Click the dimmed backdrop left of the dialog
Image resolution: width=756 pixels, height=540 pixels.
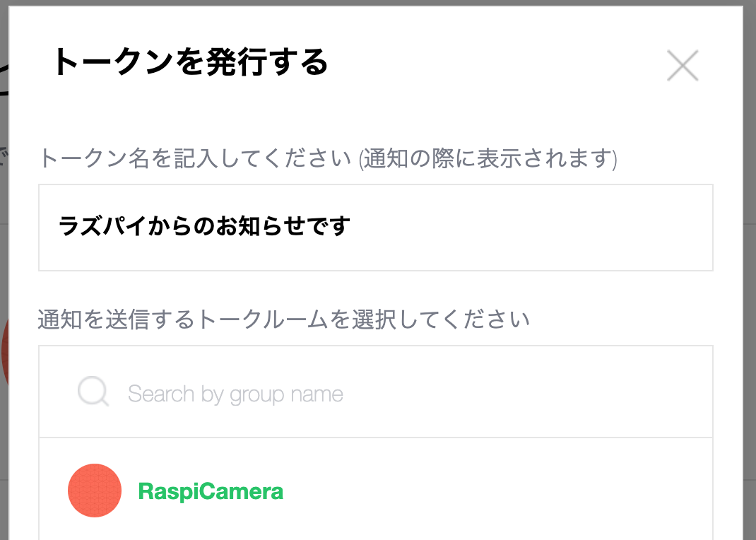4,270
